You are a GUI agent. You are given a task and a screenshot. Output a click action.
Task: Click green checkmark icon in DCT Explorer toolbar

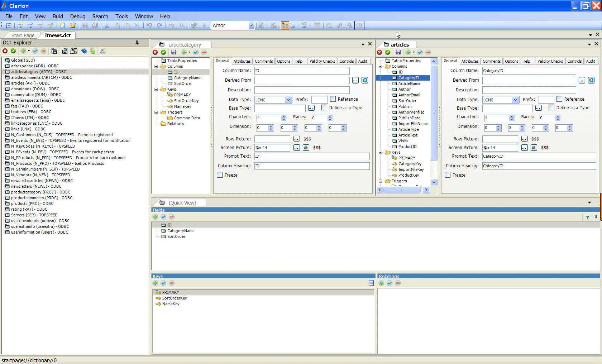click(x=13, y=51)
